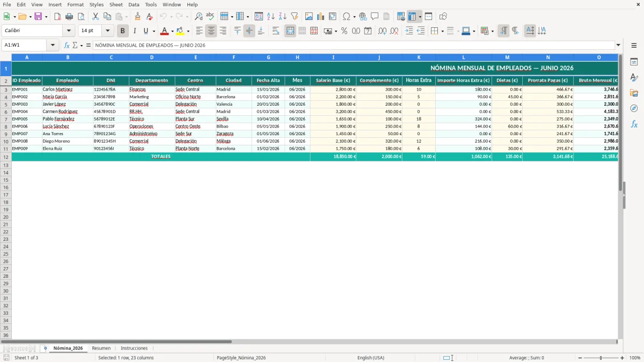This screenshot has height=362, width=644.
Task: Increase cell indent
Action: [x=409, y=31]
